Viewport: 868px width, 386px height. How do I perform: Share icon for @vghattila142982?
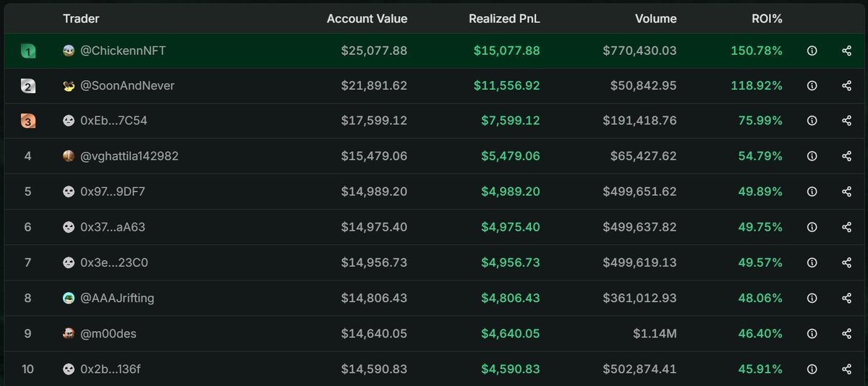(x=846, y=156)
